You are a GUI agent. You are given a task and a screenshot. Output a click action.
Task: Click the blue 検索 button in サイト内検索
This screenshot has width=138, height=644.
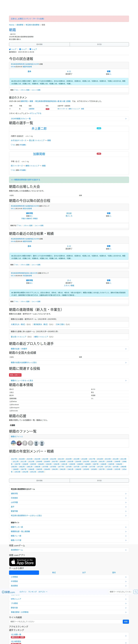tap(126, 621)
